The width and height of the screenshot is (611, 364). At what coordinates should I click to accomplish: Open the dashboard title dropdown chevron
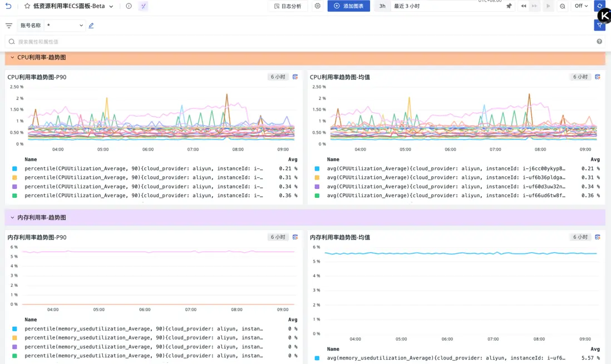click(111, 7)
